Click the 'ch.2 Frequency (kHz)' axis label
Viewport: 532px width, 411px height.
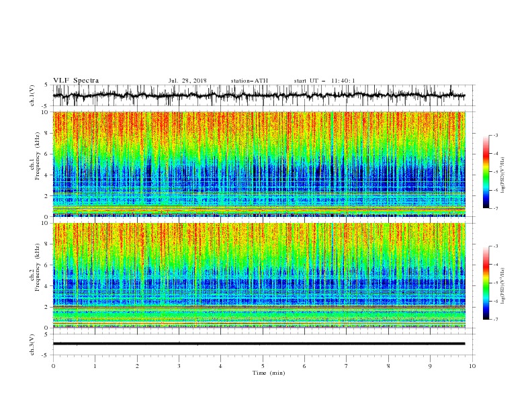pos(35,267)
